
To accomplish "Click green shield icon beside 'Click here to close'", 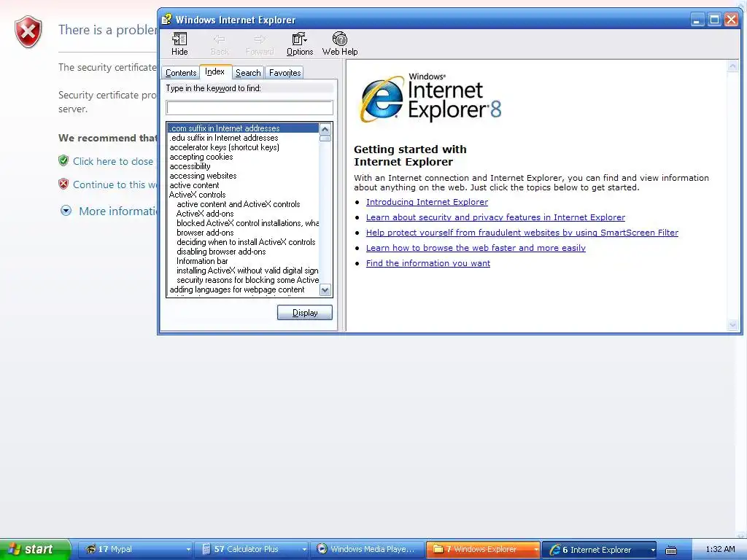I will pyautogui.click(x=63, y=160).
